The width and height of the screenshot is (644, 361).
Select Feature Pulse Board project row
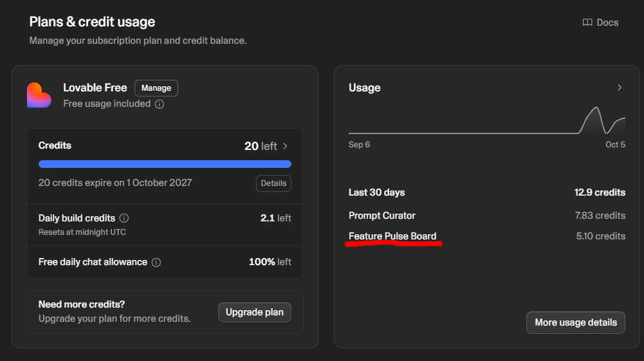486,236
